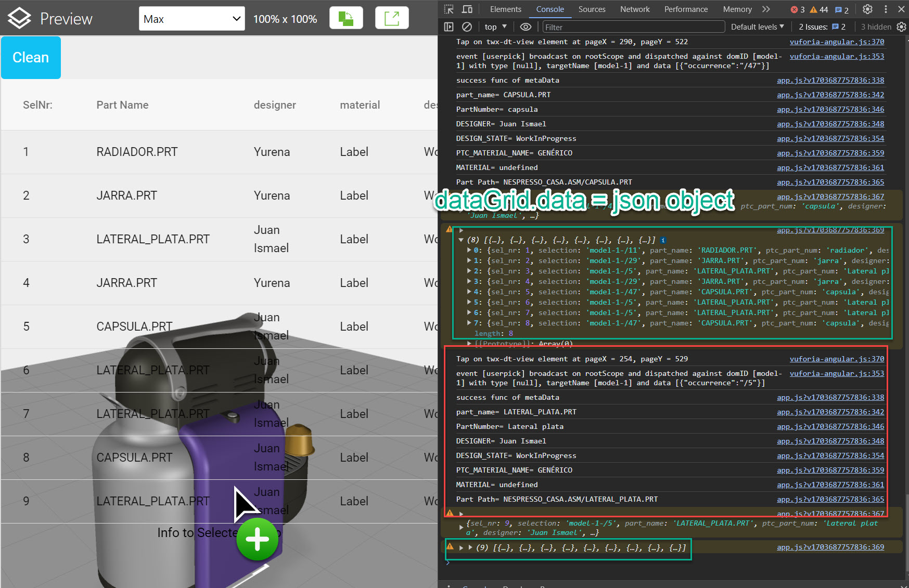This screenshot has width=909, height=588.
Task: Toggle the device toolbar icon
Action: point(467,9)
